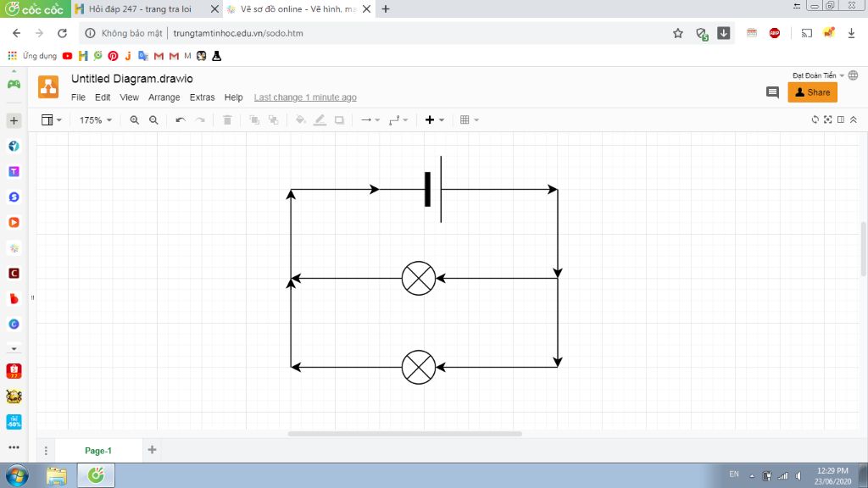
Task: Click the sidebar three-dots more icon
Action: [14, 447]
